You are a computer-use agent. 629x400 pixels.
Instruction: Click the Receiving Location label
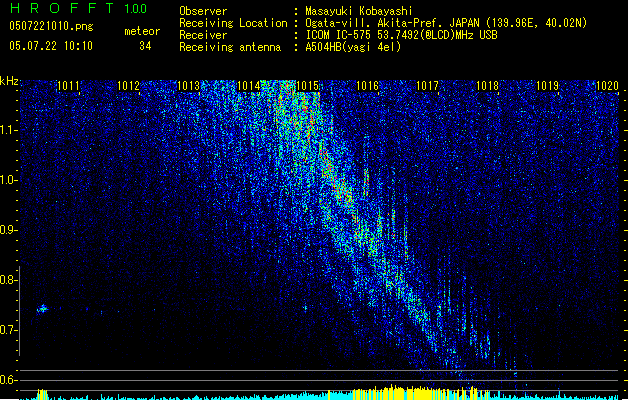[x=233, y=23]
